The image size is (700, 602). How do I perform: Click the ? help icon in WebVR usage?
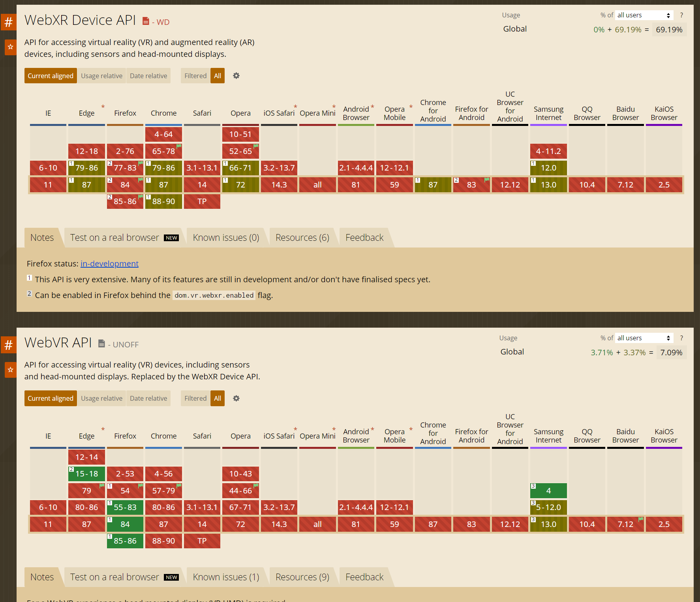click(x=681, y=338)
